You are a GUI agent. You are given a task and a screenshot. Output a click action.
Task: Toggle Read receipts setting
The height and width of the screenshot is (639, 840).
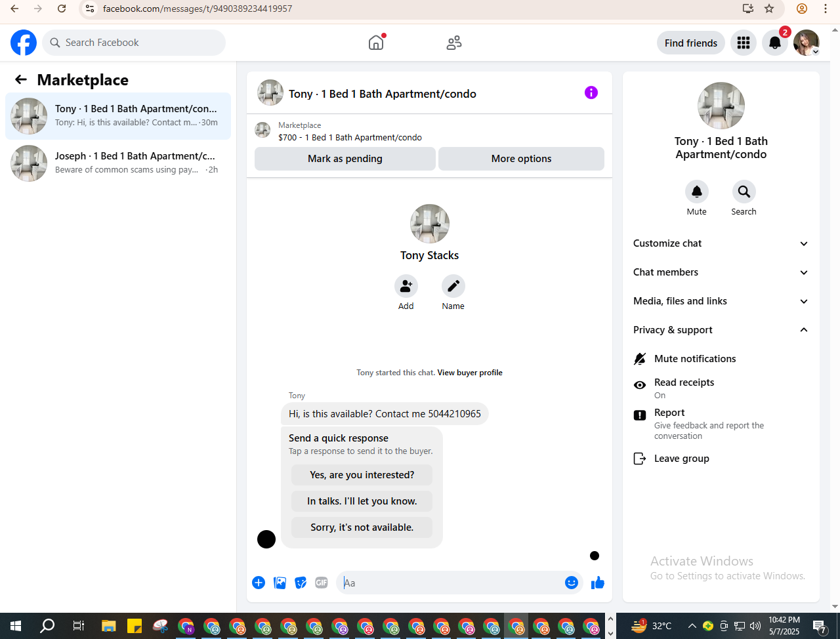point(721,388)
